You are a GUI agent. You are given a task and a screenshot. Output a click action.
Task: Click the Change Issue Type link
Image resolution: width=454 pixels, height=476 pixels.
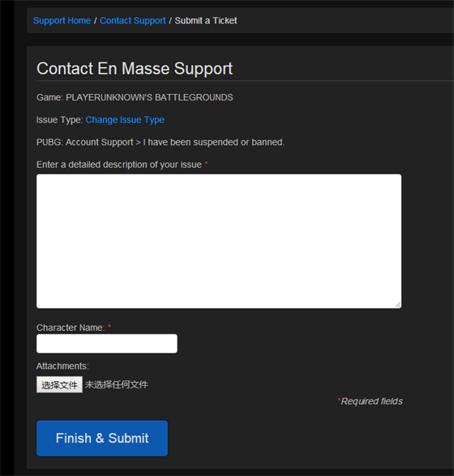(x=125, y=120)
